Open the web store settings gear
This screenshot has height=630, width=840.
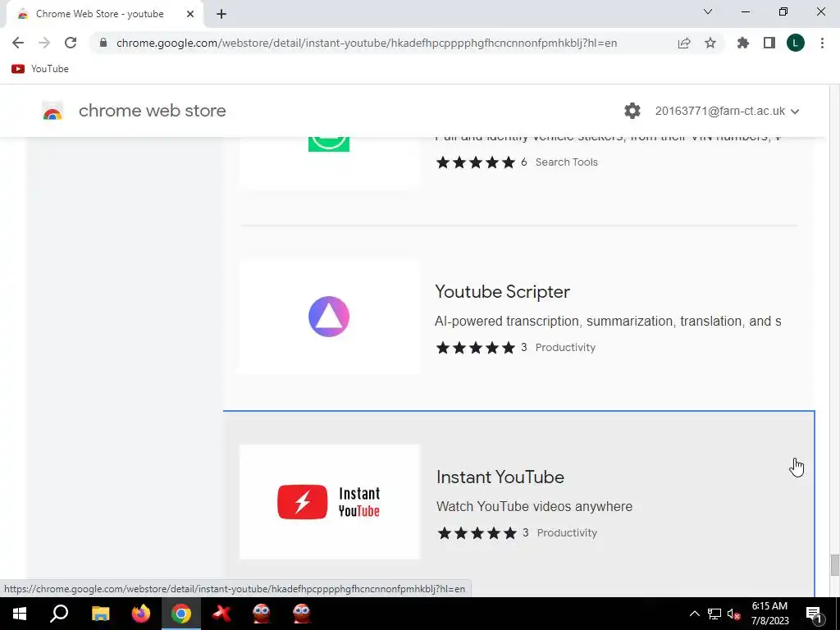click(x=632, y=111)
